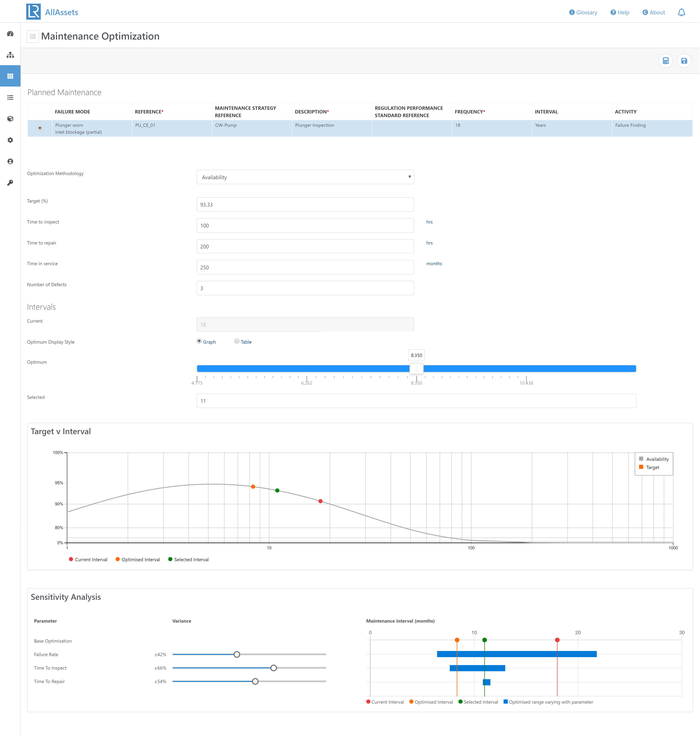The height and width of the screenshot is (735, 700).
Task: Click the Time To Repair variance slider handle
Action: pyautogui.click(x=255, y=681)
